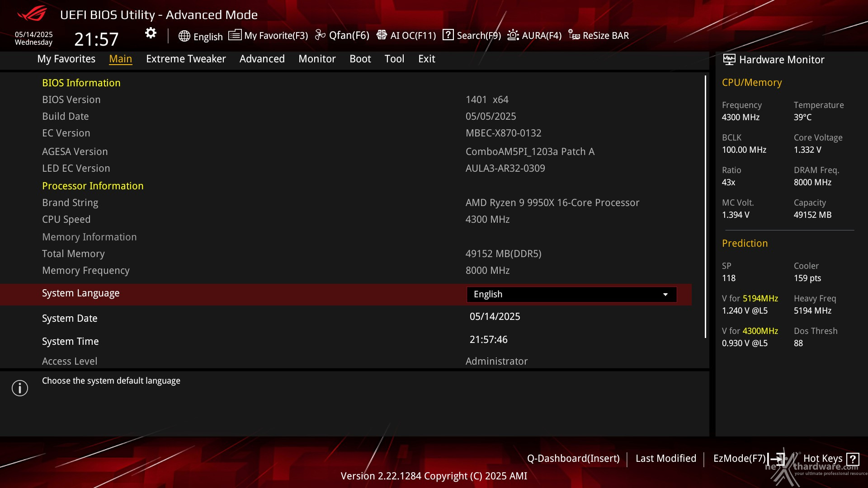The height and width of the screenshot is (488, 868).
Task: Click the BIOS Version label
Action: [71, 100]
